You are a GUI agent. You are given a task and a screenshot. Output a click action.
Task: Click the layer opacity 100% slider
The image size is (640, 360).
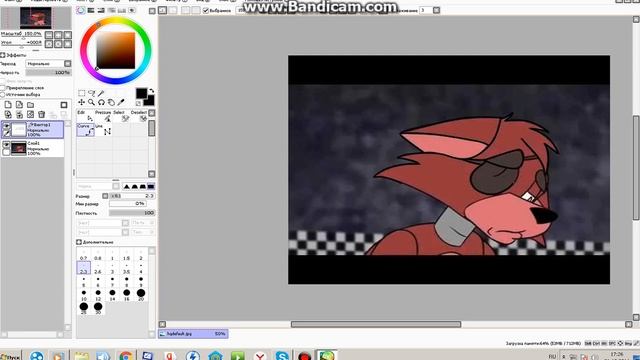point(49,72)
